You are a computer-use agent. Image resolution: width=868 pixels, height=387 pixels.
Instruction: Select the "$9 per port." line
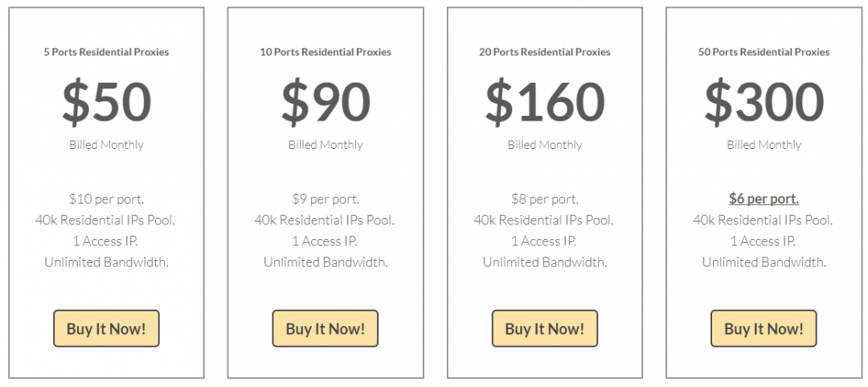[x=325, y=199]
